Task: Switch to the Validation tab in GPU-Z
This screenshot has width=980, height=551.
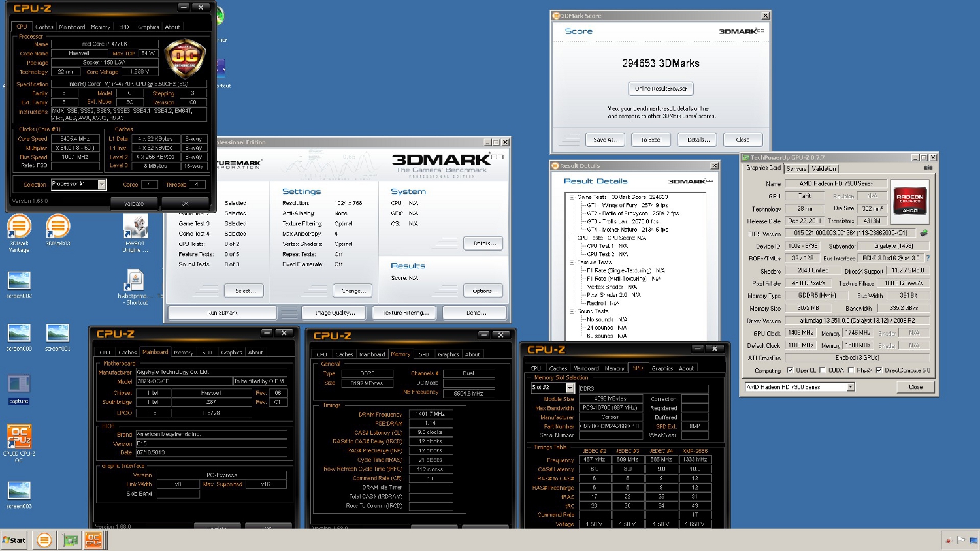Action: click(x=824, y=168)
